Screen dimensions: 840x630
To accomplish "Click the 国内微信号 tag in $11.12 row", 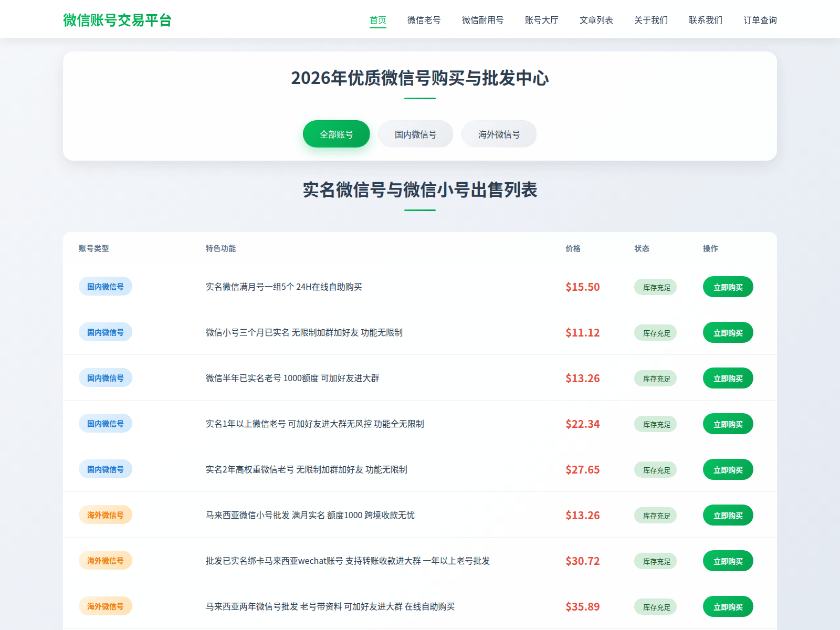I will coord(106,332).
